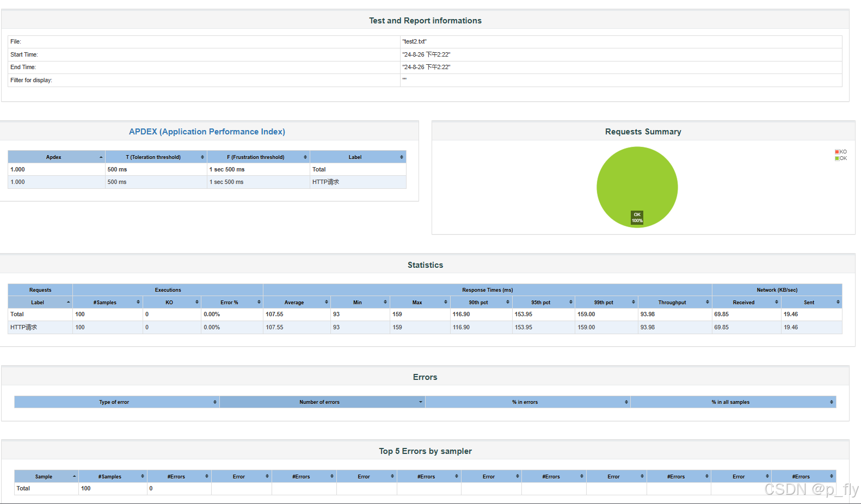Click the OK 100% pie label
The width and height of the screenshot is (861, 504).
pos(637,218)
